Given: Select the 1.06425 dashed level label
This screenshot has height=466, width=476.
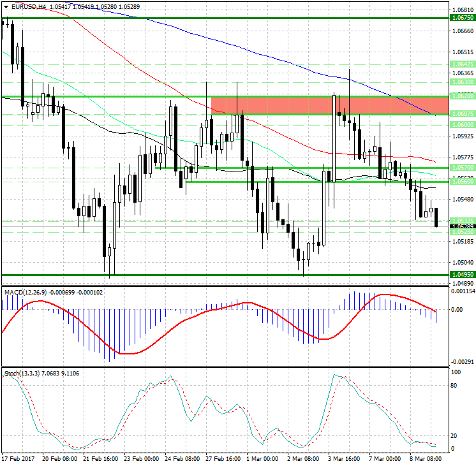Looking at the screenshot, I should tap(463, 64).
